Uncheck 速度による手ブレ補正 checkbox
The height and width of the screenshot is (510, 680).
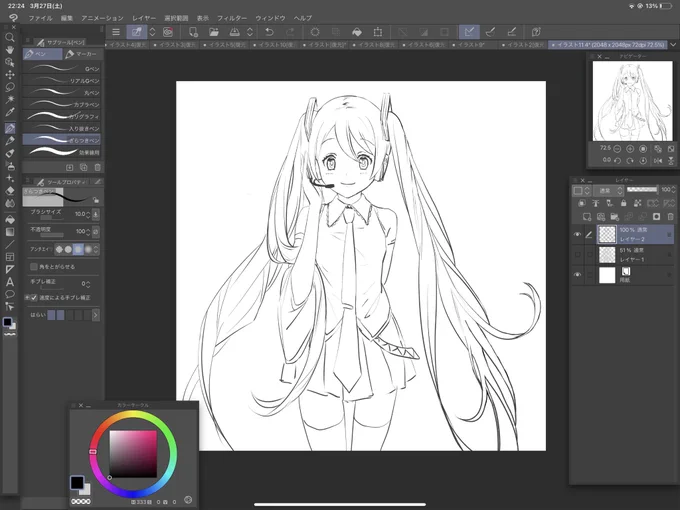point(34,298)
